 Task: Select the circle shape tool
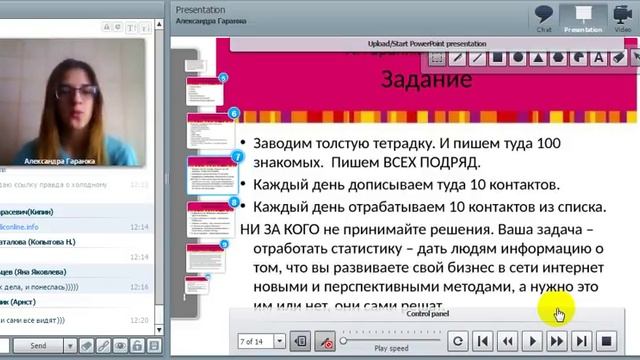(518, 58)
